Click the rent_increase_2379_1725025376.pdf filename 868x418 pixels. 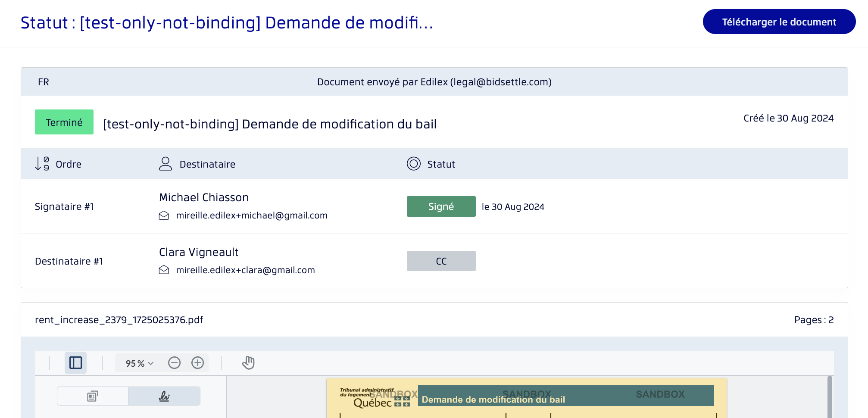pos(119,320)
